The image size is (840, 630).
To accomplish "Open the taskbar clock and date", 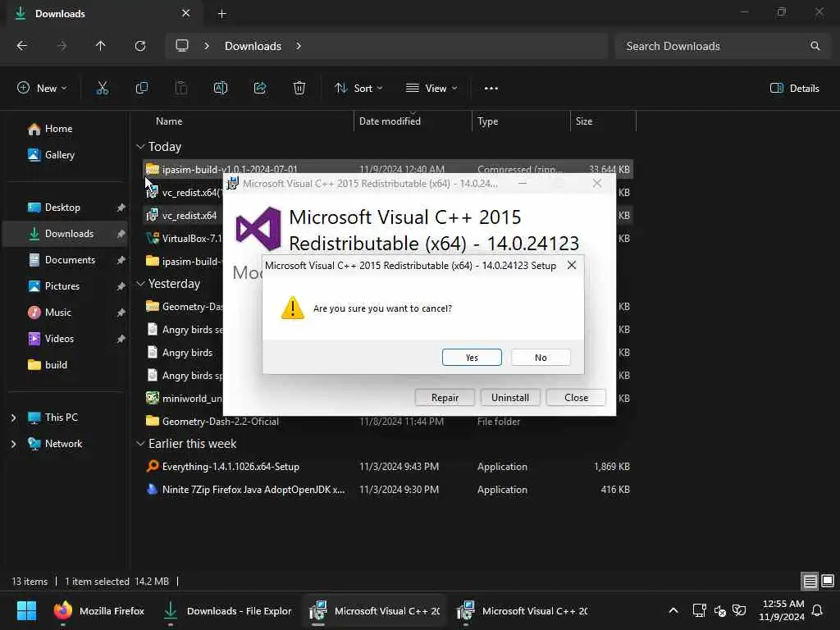I will 782,610.
